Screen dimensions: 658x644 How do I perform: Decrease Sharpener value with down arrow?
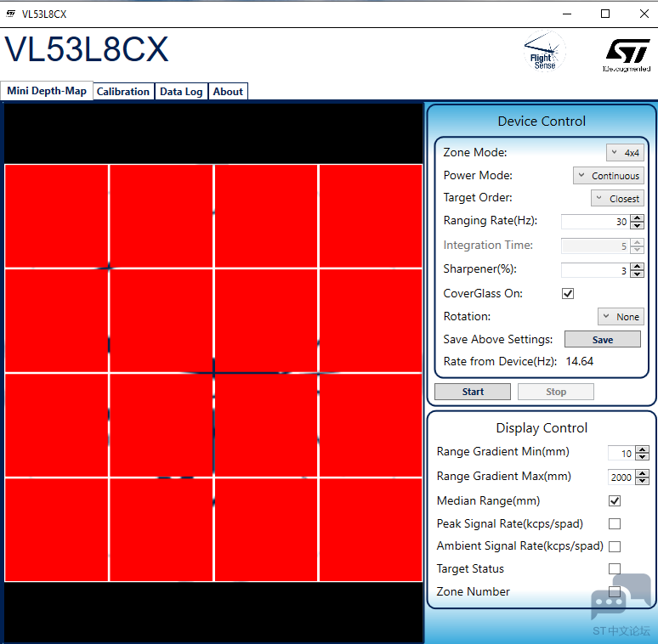[638, 274]
